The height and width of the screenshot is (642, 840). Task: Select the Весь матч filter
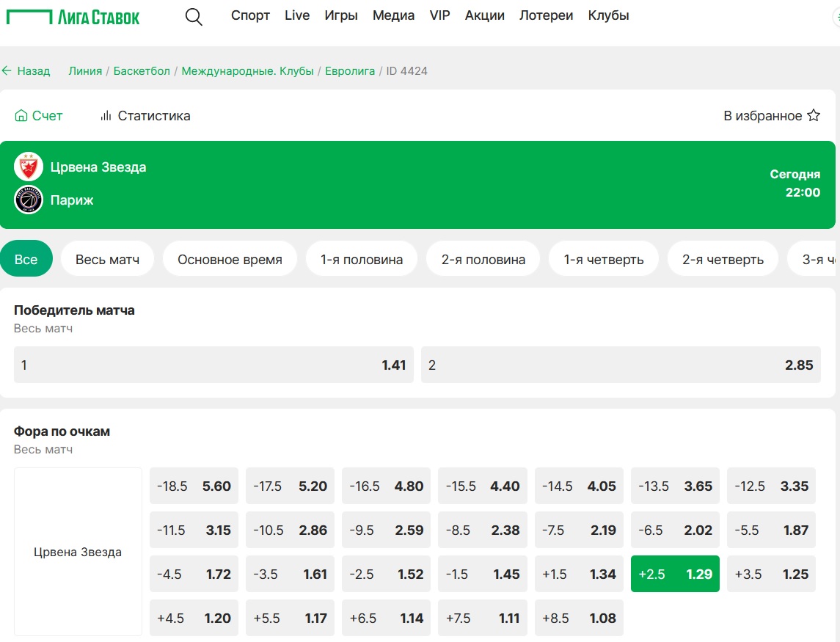(107, 259)
